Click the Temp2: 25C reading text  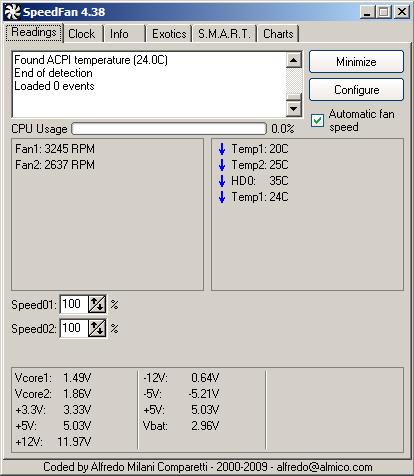point(260,165)
